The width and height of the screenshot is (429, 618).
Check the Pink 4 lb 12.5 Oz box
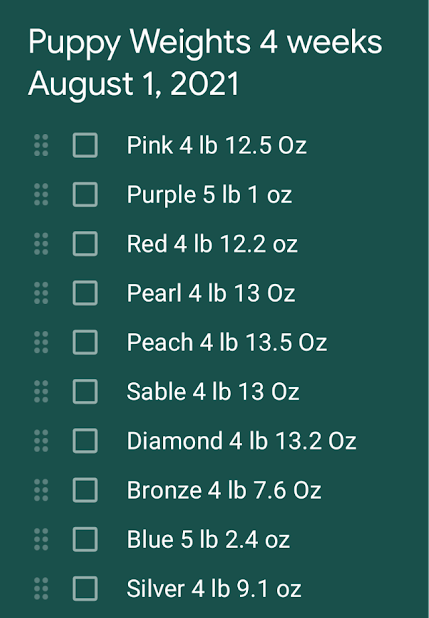[85, 145]
